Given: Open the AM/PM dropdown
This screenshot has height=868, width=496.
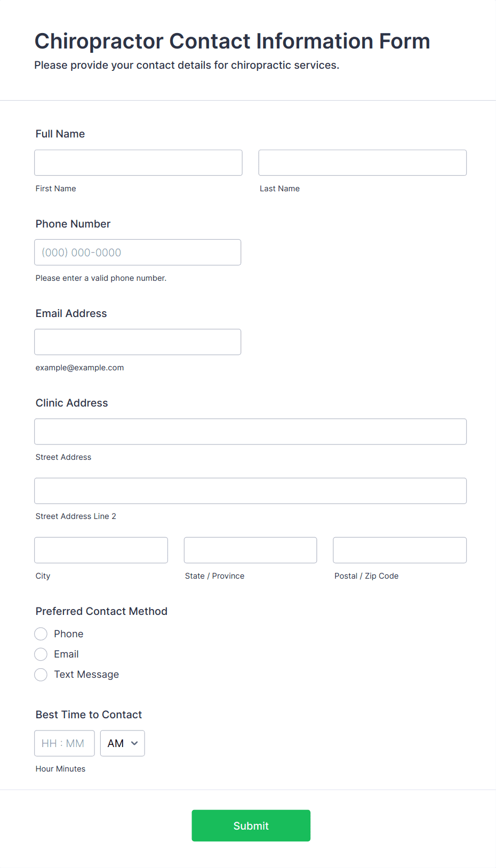Looking at the screenshot, I should pos(123,743).
